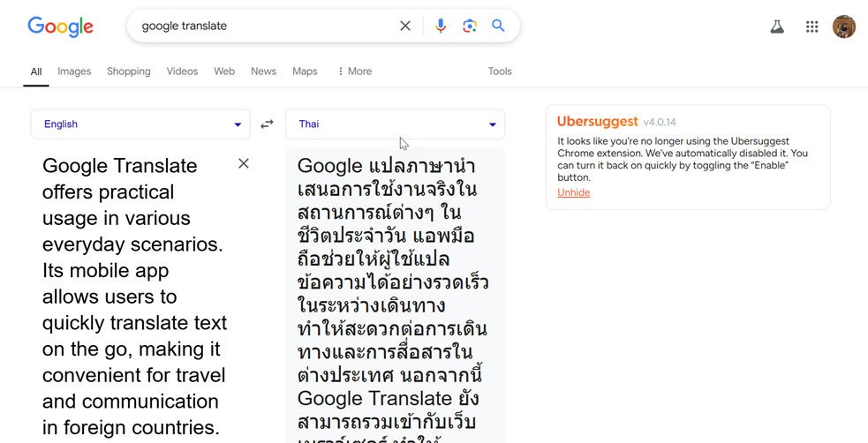Viewport: 868px width, 443px height.
Task: Clear the English source text
Action: pyautogui.click(x=244, y=163)
